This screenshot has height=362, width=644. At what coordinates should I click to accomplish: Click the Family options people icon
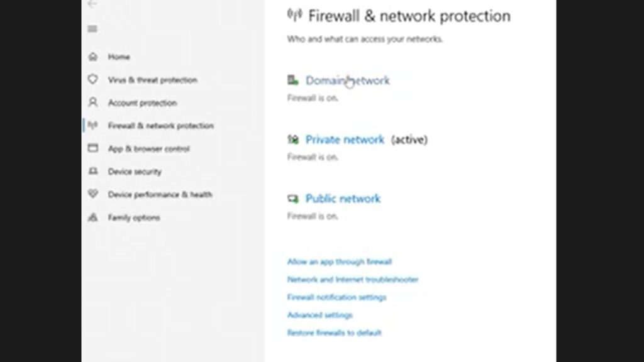[93, 217]
